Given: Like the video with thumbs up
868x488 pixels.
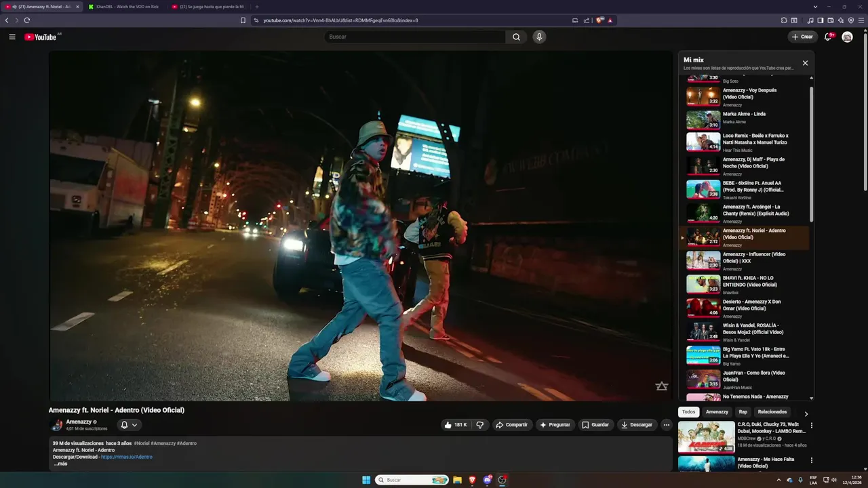Looking at the screenshot, I should click(x=455, y=425).
